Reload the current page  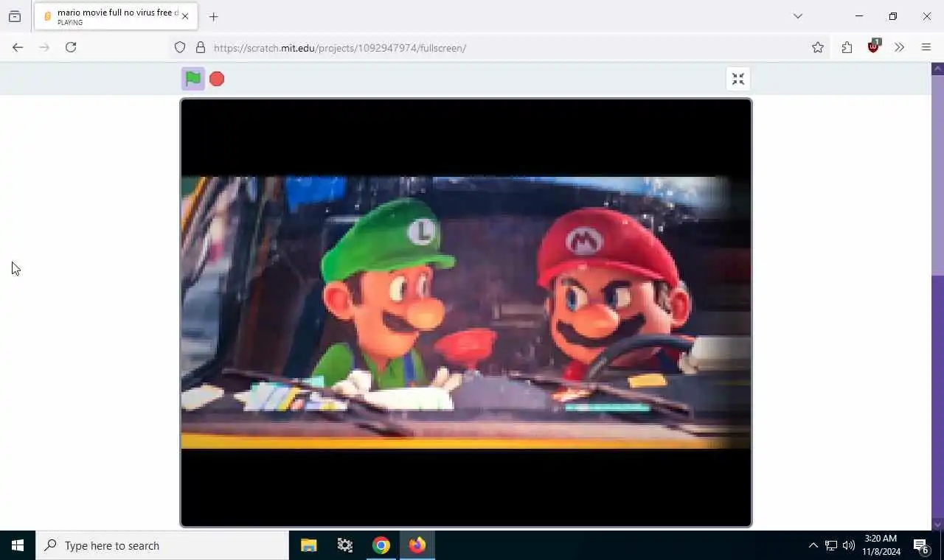[71, 47]
